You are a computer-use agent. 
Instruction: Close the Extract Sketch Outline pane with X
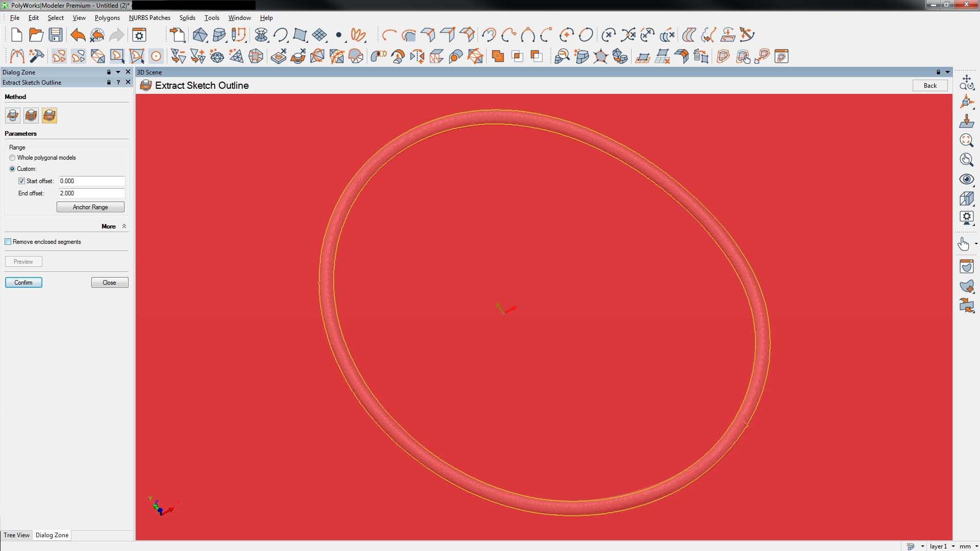128,82
